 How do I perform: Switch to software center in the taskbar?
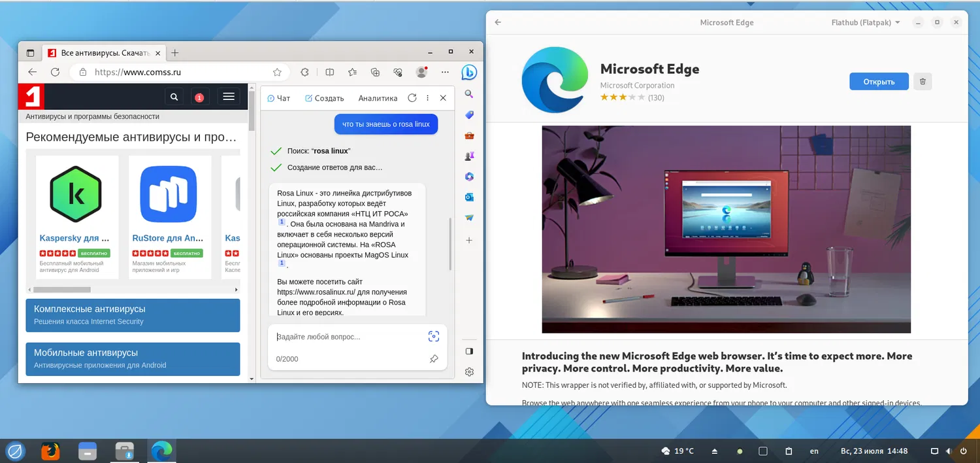(x=125, y=451)
